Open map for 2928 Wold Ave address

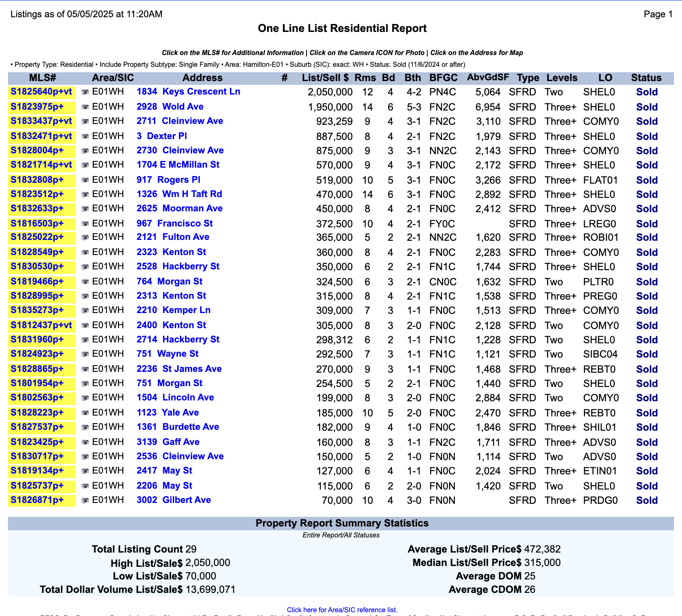(x=170, y=107)
